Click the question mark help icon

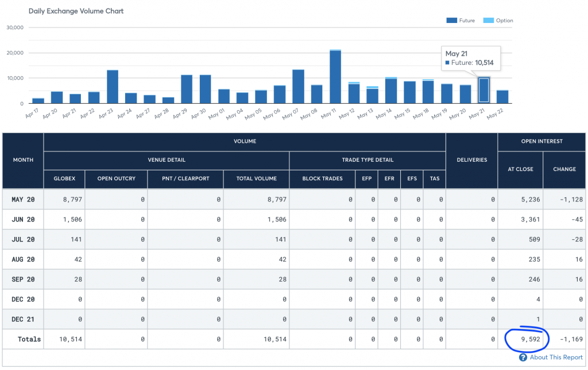coord(523,357)
